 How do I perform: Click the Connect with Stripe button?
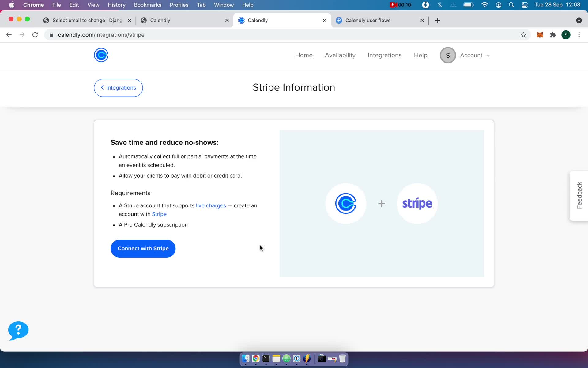pyautogui.click(x=143, y=248)
